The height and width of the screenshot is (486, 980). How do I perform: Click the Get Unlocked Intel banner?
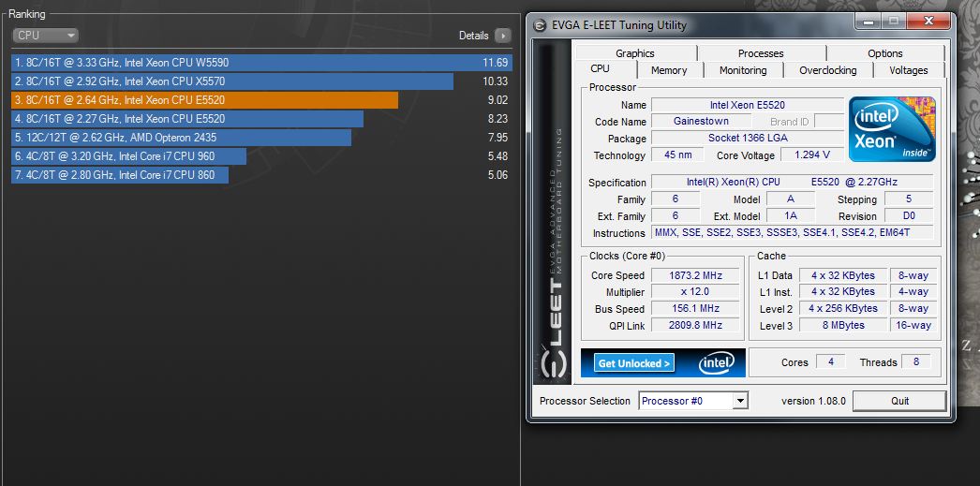point(663,363)
